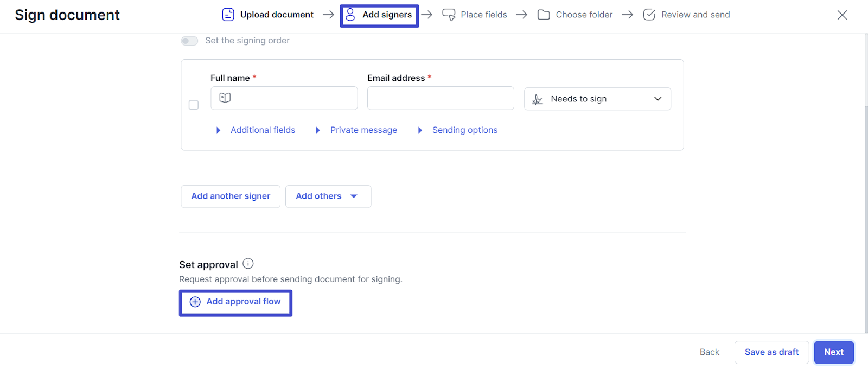This screenshot has height=369, width=868.
Task: Click the Review and send checkmark icon
Action: pyautogui.click(x=649, y=15)
